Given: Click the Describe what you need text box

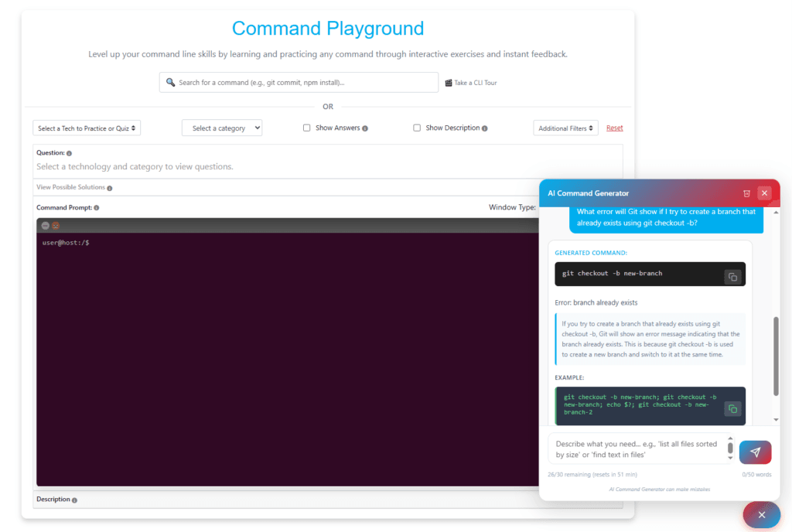Looking at the screenshot, I should [636, 449].
